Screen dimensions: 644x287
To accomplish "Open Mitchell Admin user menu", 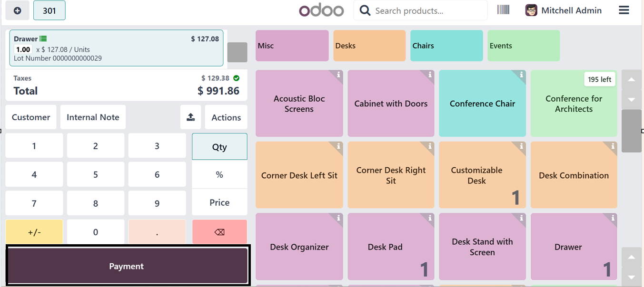I will point(564,10).
